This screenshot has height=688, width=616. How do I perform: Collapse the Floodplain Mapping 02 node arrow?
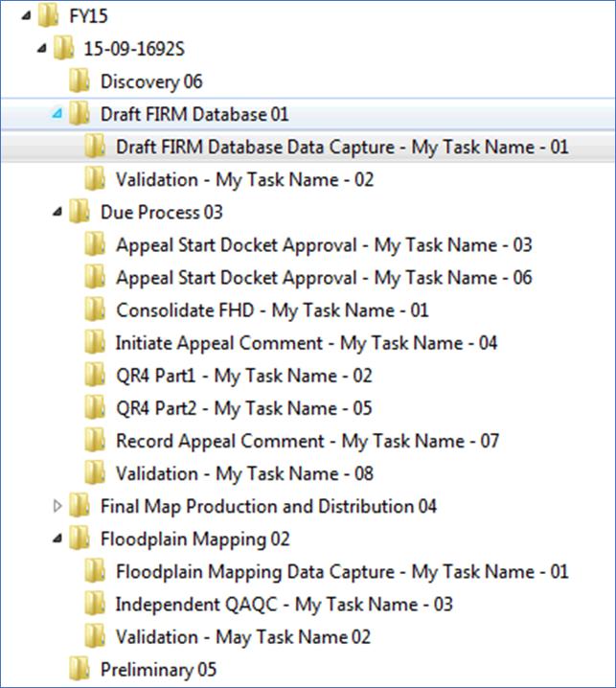tap(57, 539)
